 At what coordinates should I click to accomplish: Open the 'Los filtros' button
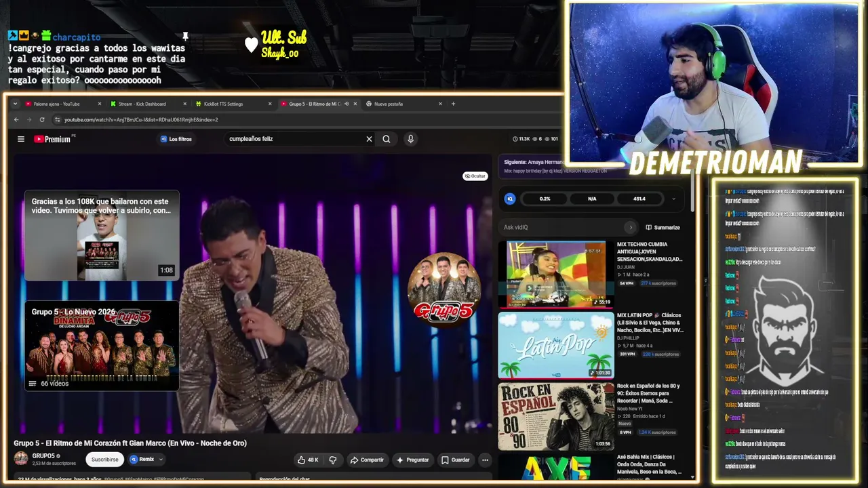coord(176,139)
